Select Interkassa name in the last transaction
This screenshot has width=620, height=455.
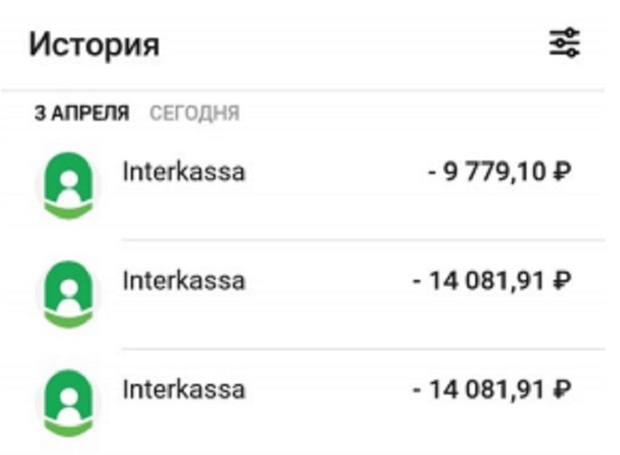click(184, 389)
